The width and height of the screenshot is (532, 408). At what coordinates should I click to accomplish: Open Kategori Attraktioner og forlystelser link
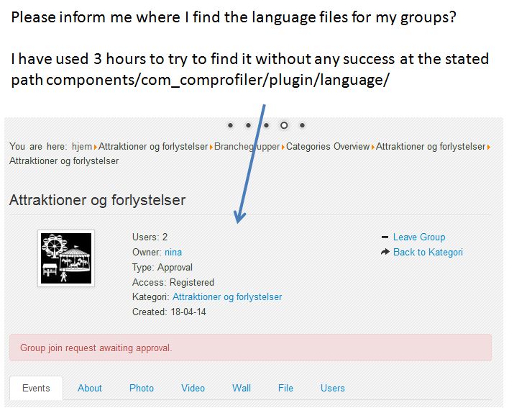227,297
